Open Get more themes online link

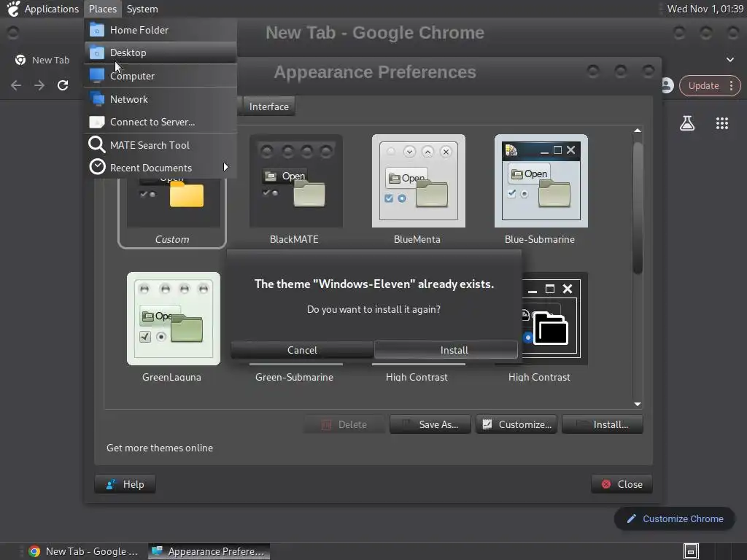pyautogui.click(x=160, y=448)
